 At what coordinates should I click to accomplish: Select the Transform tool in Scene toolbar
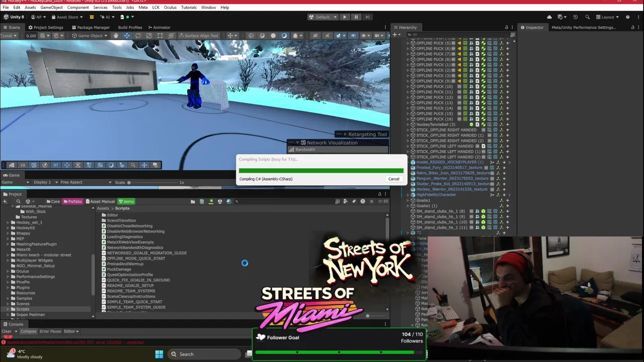click(x=171, y=36)
